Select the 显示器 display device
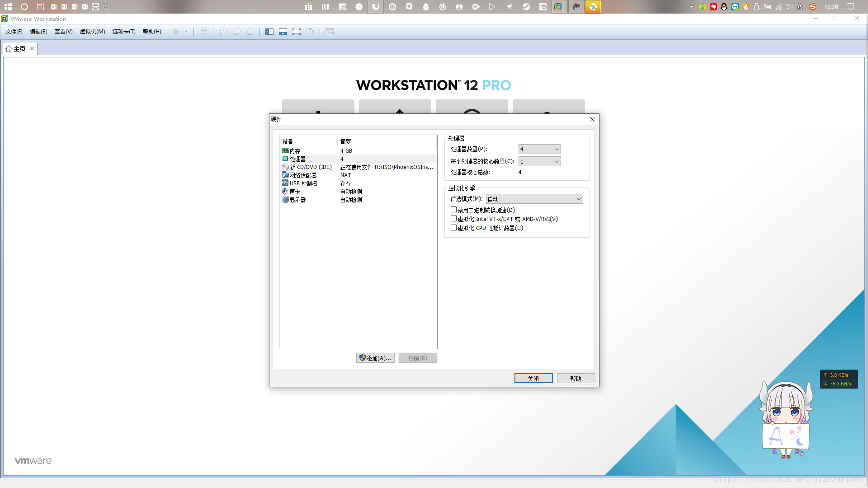This screenshot has width=868, height=488. pos(297,200)
